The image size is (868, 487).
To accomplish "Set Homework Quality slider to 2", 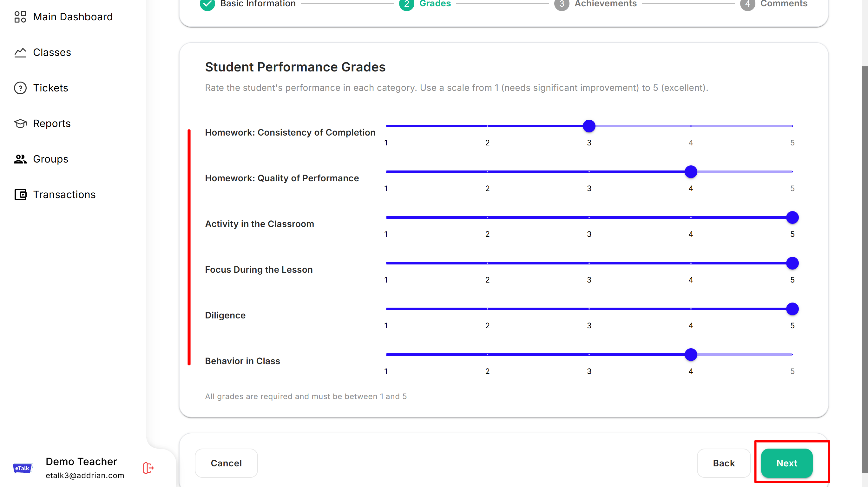I will point(487,172).
